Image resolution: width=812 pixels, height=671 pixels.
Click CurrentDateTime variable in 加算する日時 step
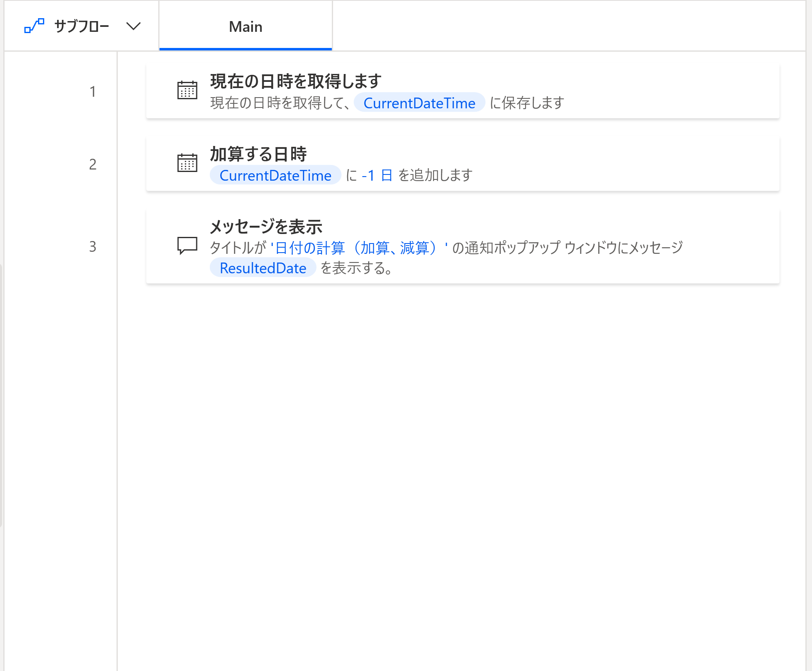click(275, 175)
